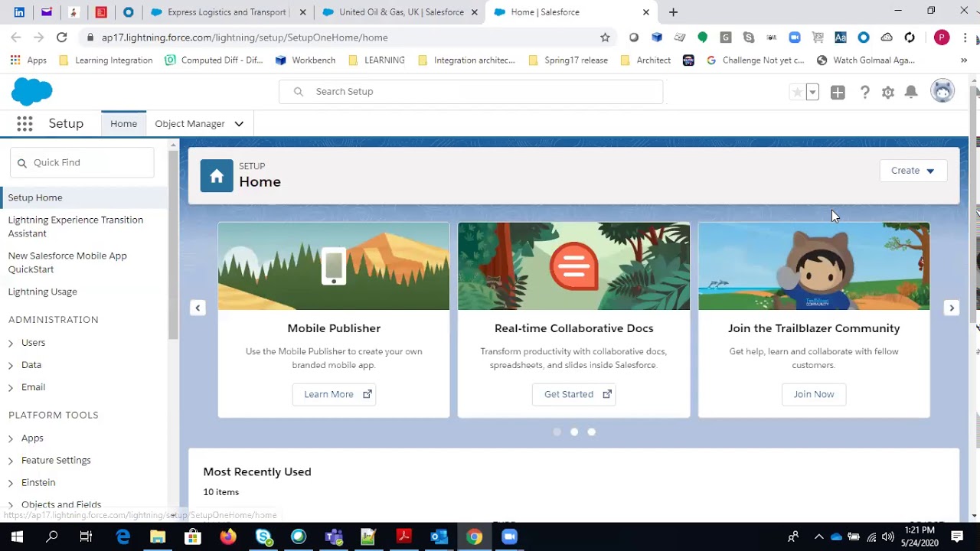The height and width of the screenshot is (551, 980).
Task: Open File Explorer from the taskbar
Action: 158,536
